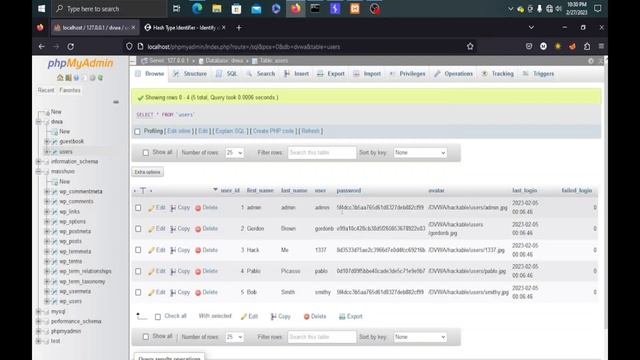Open bottom Number of rows dropdown
The height and width of the screenshot is (360, 640).
click(x=234, y=337)
